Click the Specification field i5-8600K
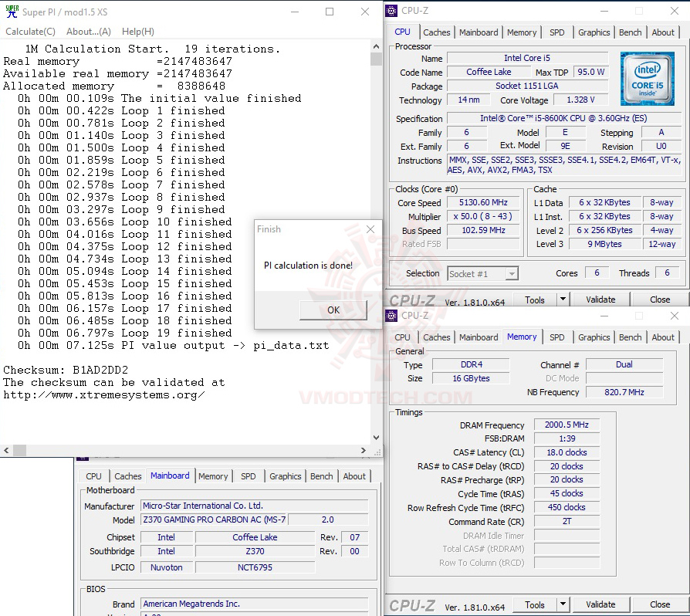This screenshot has width=690, height=616. click(563, 118)
